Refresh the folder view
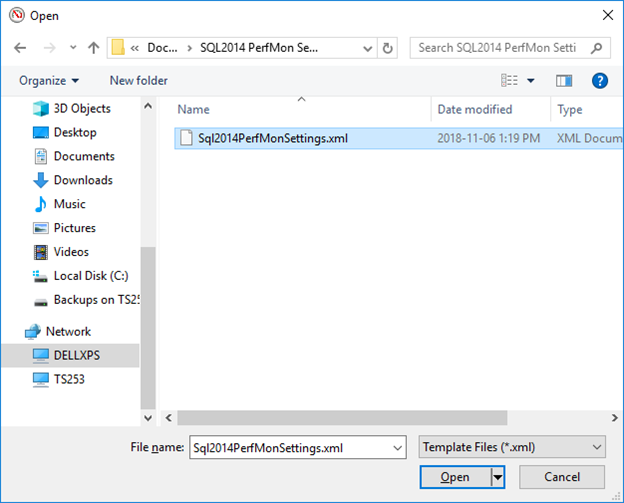 387,48
